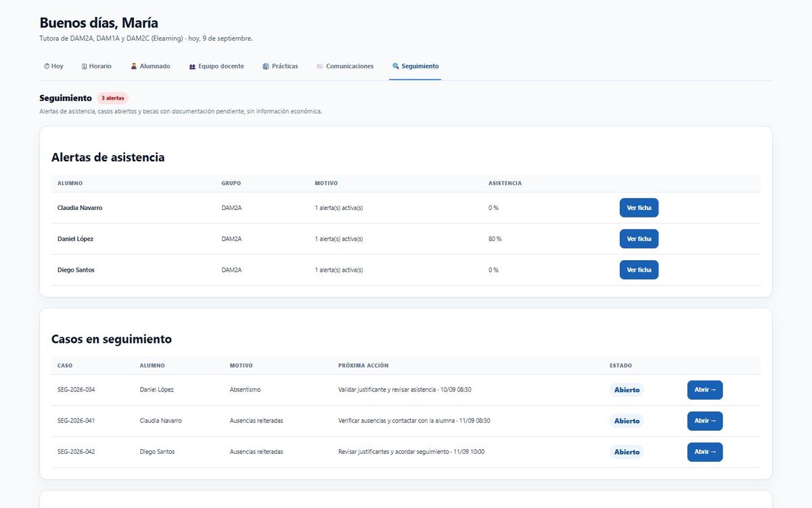Open case SEG-2026-042 via Abrir button
The height and width of the screenshot is (508, 812).
point(705,452)
